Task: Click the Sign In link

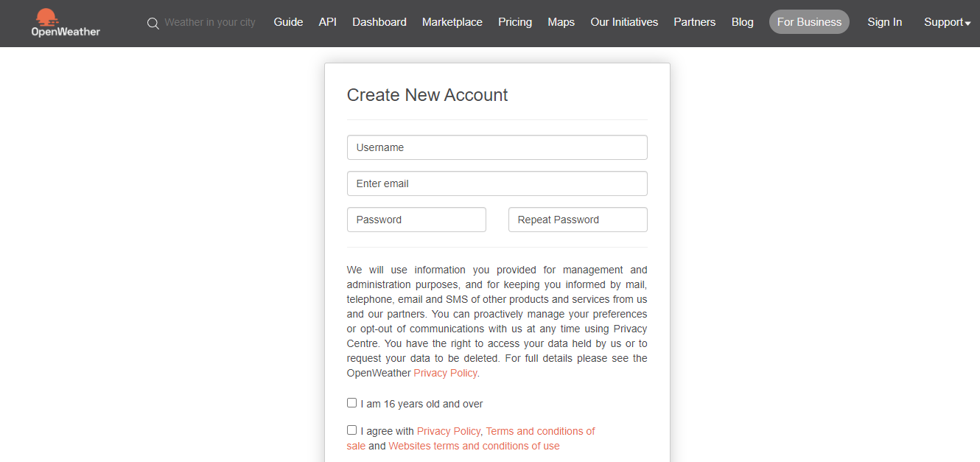Action: (884, 22)
